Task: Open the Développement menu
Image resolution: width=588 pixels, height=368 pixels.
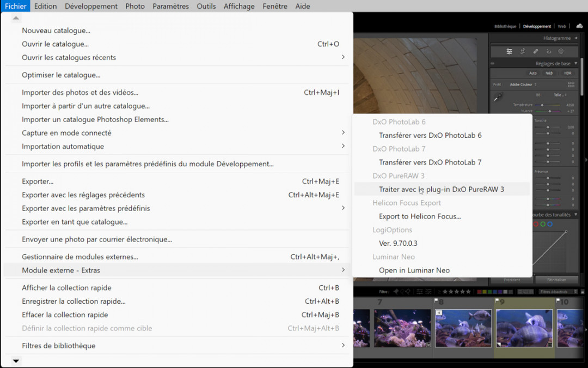Action: tap(91, 6)
